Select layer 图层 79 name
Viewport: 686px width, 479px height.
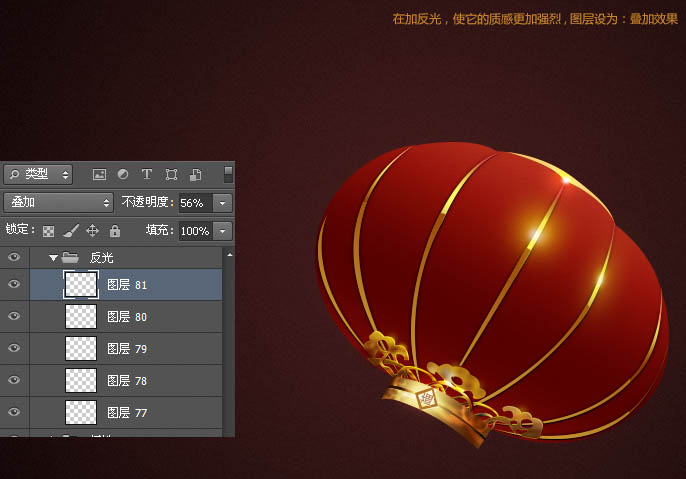[x=127, y=349]
